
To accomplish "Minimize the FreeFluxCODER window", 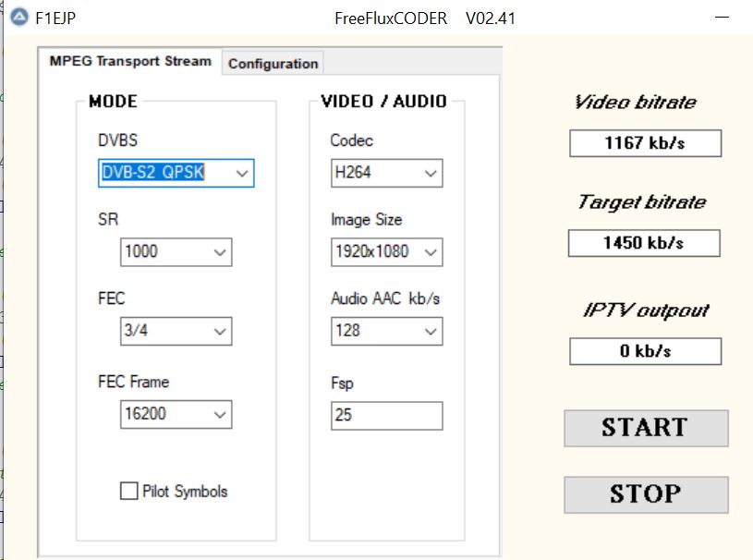I will point(722,18).
